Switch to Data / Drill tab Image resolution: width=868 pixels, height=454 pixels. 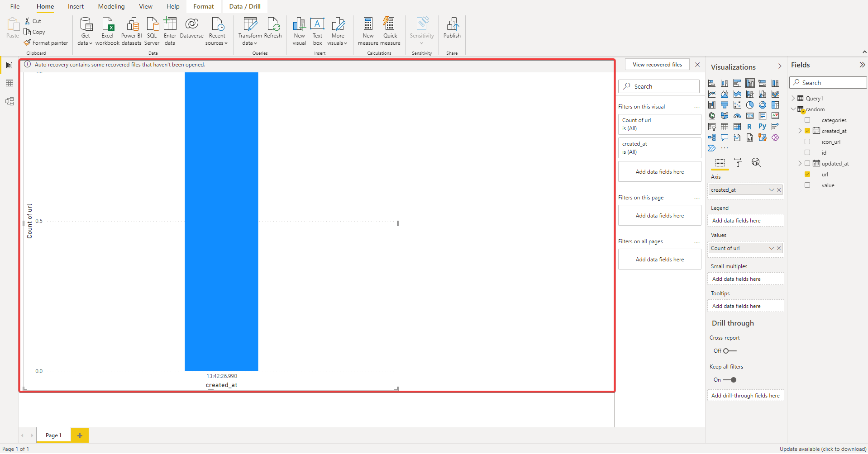coord(245,6)
